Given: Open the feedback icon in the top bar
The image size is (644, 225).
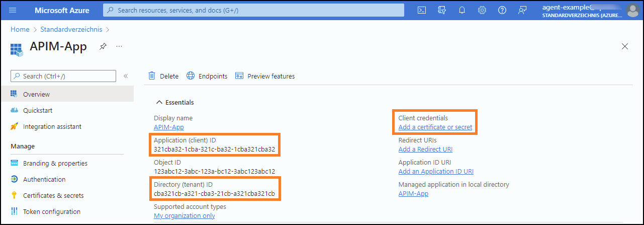Looking at the screenshot, I should 522,10.
